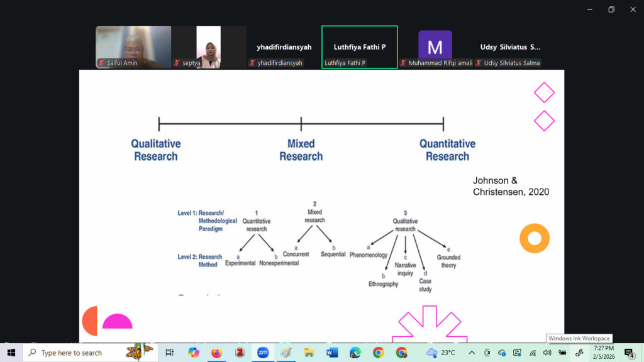Open Zoom from the taskbar
The width and height of the screenshot is (644, 362).
pyautogui.click(x=263, y=353)
